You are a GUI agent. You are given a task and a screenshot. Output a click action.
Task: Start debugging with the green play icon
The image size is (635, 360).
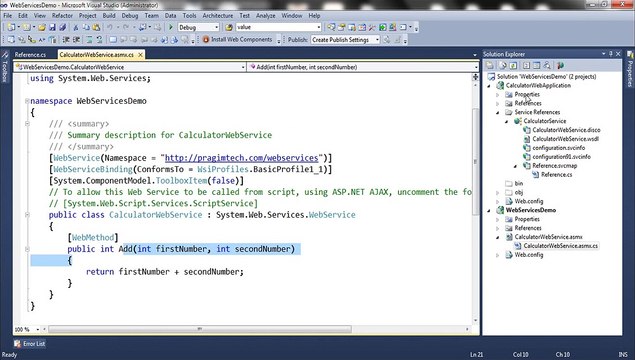tap(170, 27)
